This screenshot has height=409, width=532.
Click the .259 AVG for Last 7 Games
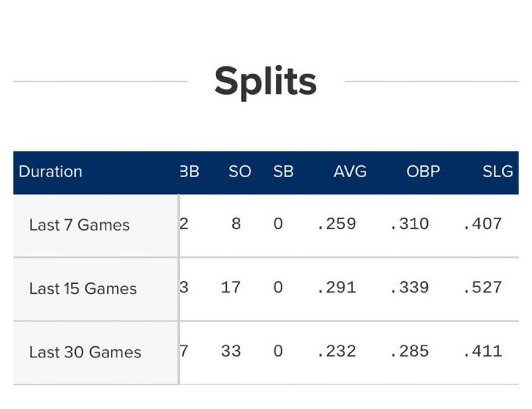click(336, 224)
